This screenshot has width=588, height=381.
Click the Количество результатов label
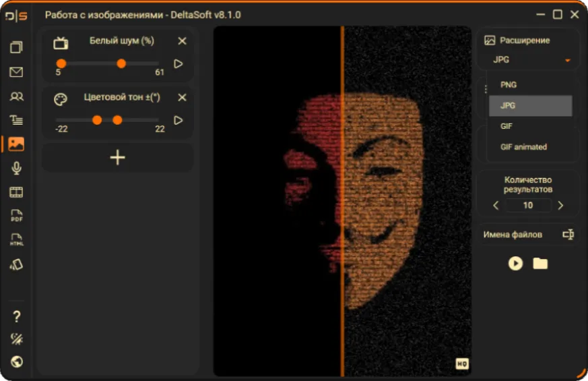tap(527, 184)
